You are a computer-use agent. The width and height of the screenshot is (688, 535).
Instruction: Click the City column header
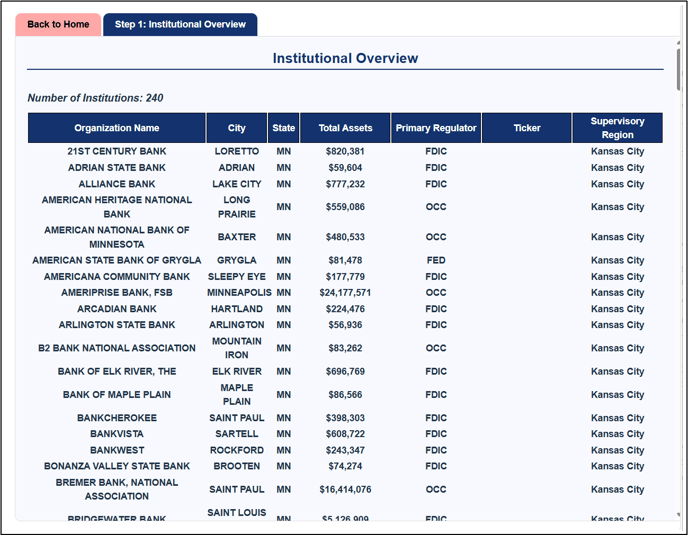click(236, 128)
